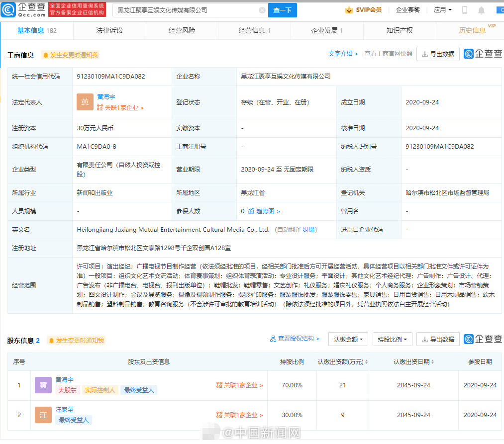Click the 30.00% shareholding cell
The image size is (504, 444).
coord(292,415)
